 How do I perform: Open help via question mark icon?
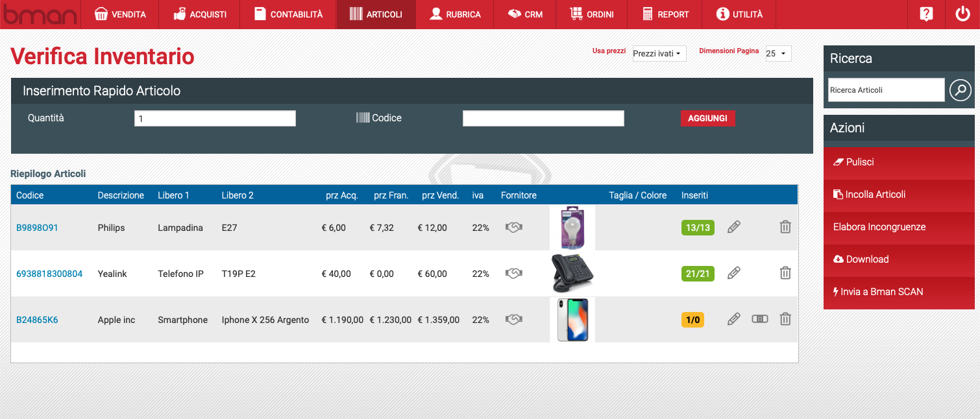(926, 14)
